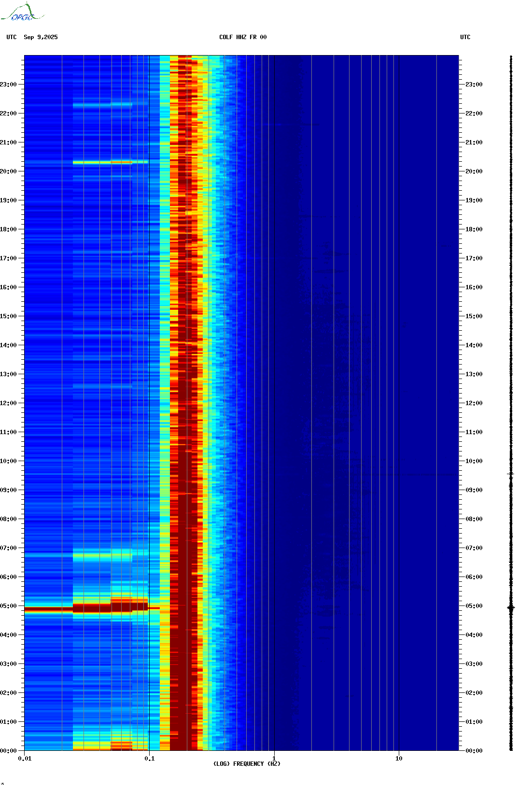Click the left axis '23:00' time label
The width and height of the screenshot is (532, 789).
tap(8, 85)
